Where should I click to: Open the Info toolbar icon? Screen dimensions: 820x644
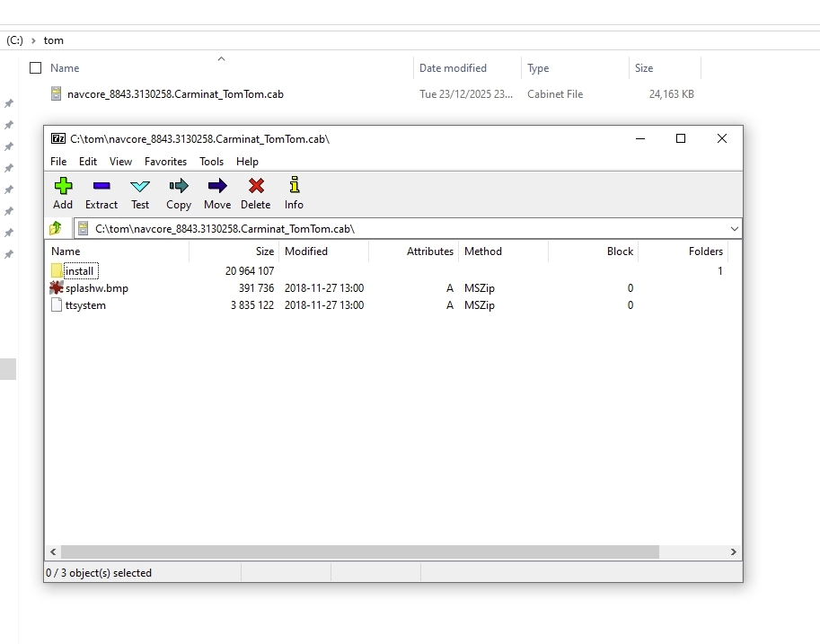pos(295,185)
